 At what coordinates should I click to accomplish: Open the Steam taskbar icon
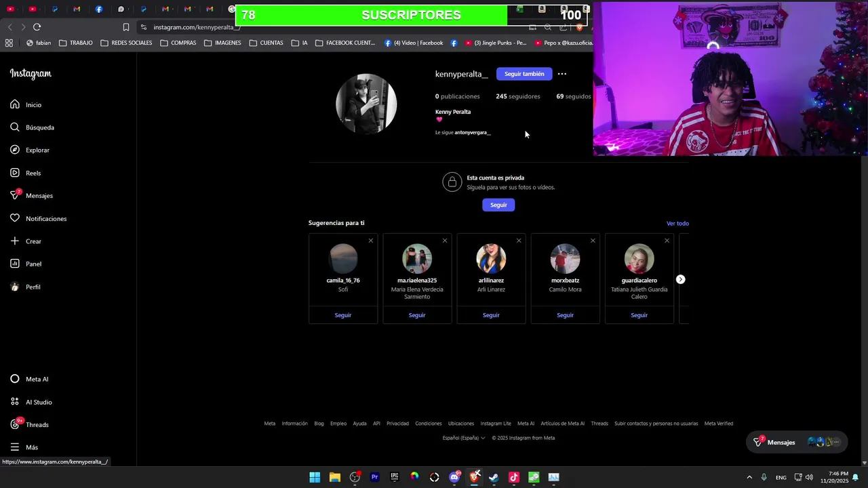click(x=494, y=477)
